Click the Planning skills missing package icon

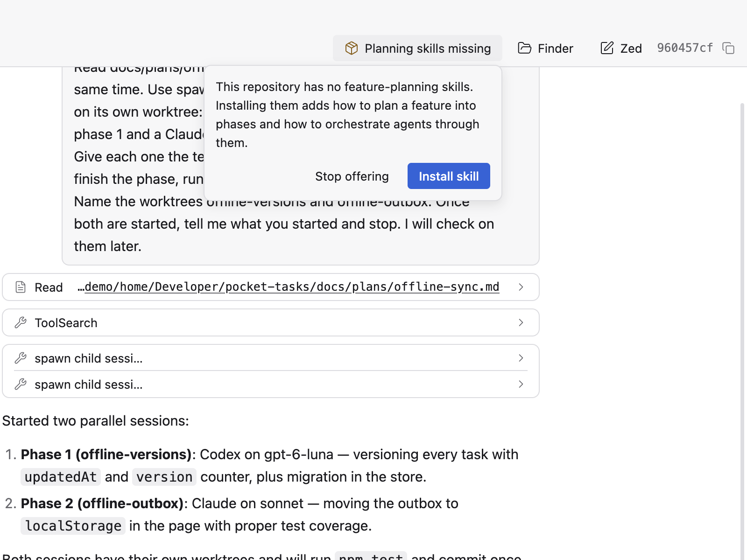pyautogui.click(x=352, y=48)
